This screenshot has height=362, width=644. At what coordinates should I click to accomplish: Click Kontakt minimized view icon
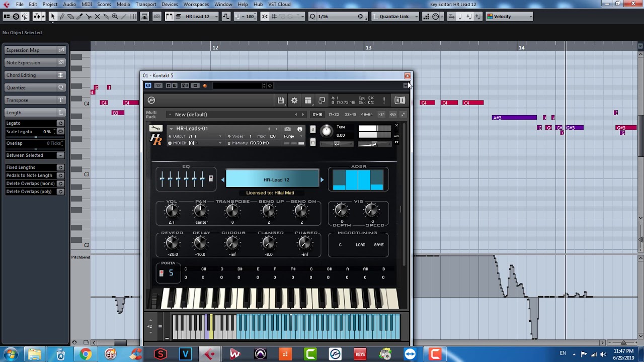pyautogui.click(x=322, y=101)
